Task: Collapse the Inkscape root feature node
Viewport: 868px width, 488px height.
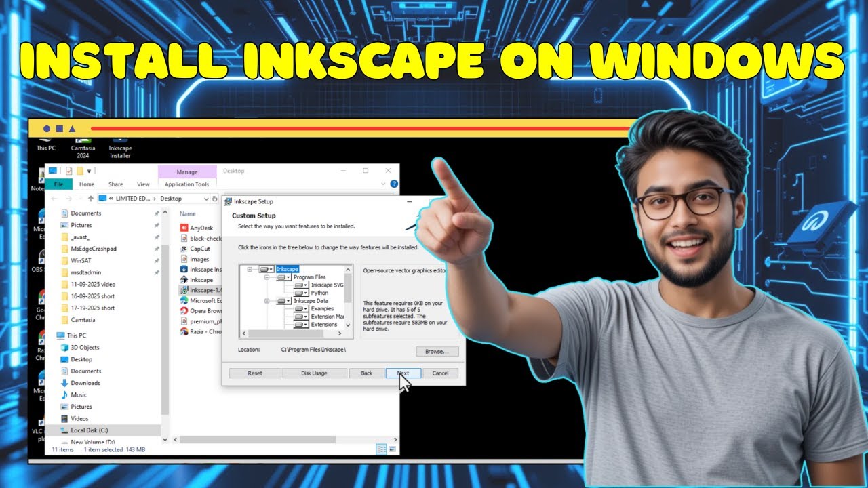Action: pyautogui.click(x=250, y=269)
